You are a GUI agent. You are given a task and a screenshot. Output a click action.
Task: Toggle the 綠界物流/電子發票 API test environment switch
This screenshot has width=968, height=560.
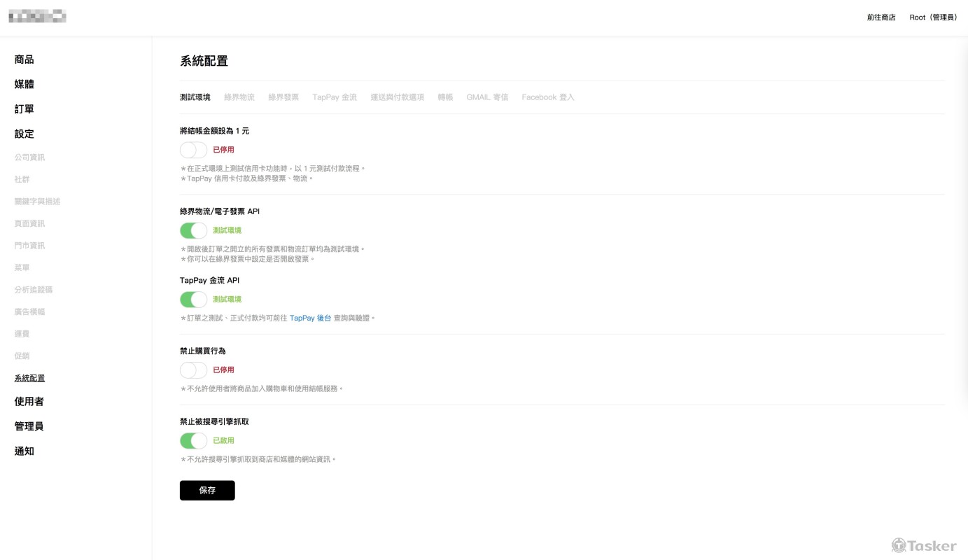193,230
